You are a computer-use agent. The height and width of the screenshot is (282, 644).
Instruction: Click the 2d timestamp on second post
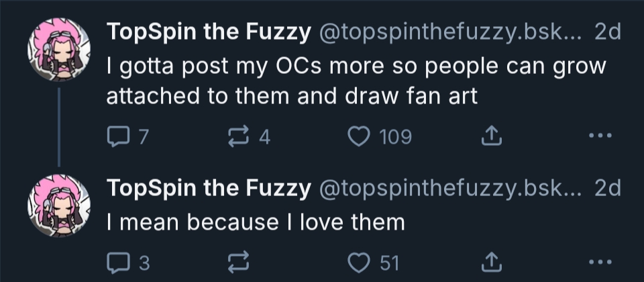(x=608, y=189)
